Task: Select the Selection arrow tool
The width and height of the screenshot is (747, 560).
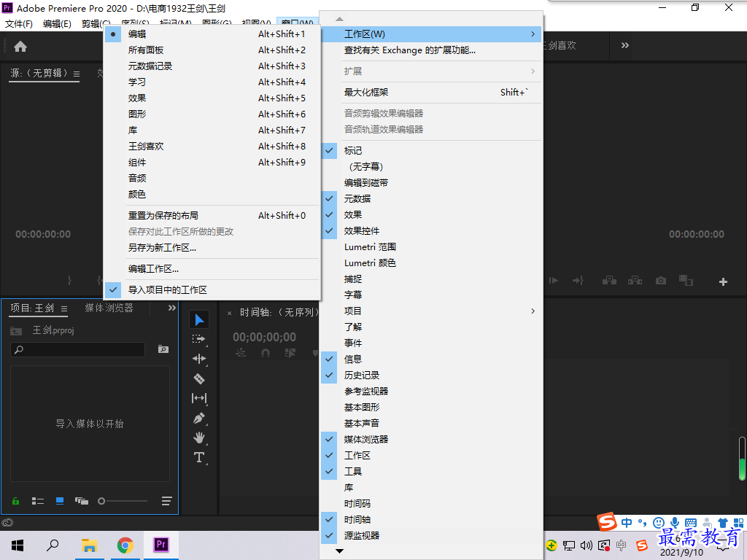Action: pos(199,319)
